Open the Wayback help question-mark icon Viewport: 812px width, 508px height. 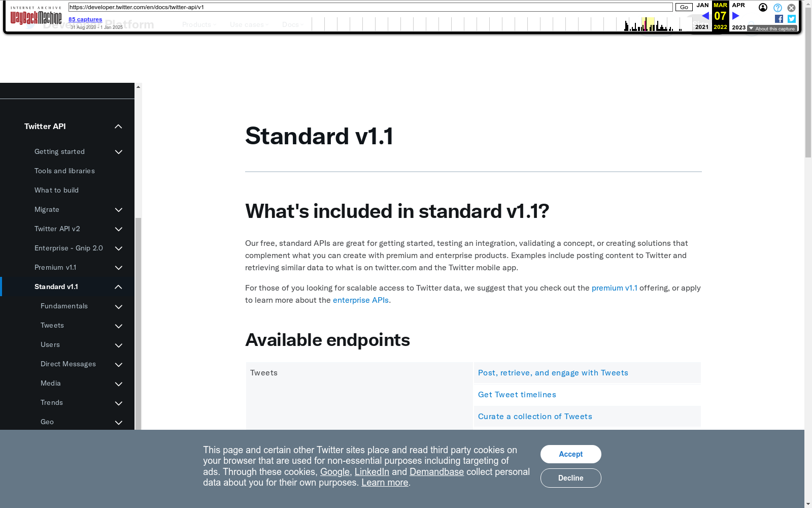(777, 8)
